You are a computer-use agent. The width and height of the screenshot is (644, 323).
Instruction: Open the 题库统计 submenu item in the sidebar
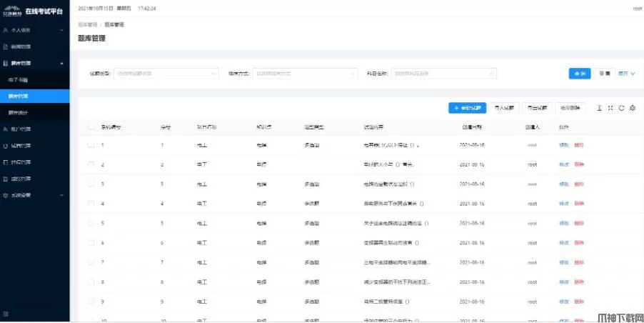pos(20,113)
